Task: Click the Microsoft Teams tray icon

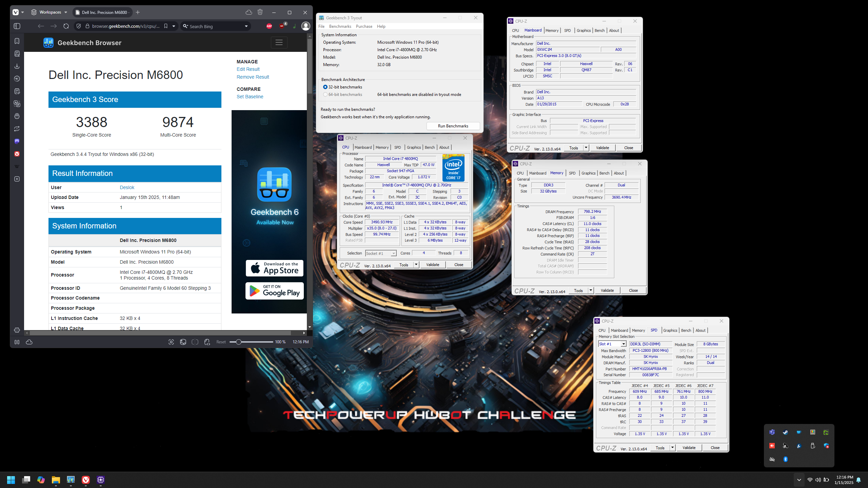Action: 772,432
